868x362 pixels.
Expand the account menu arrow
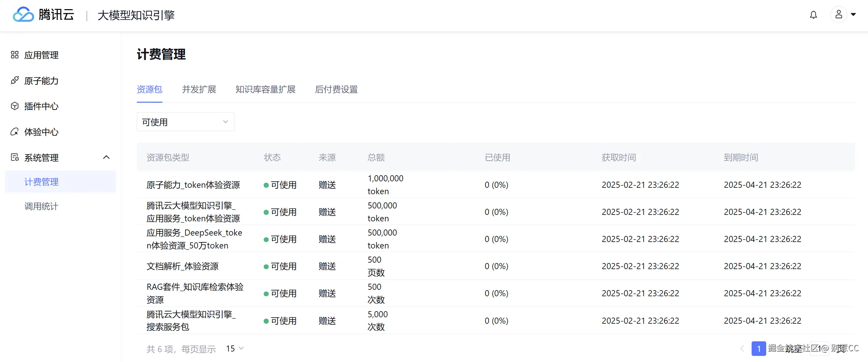[x=853, y=15]
